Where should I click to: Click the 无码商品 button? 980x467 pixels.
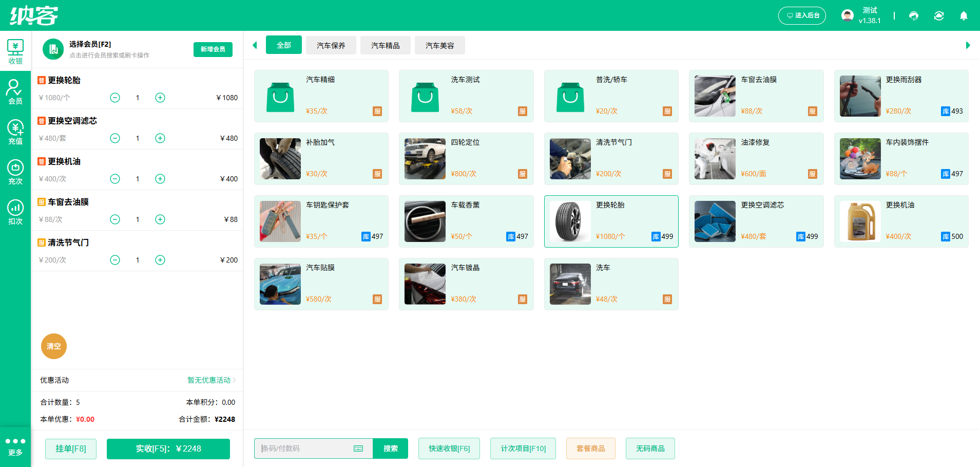(x=650, y=449)
